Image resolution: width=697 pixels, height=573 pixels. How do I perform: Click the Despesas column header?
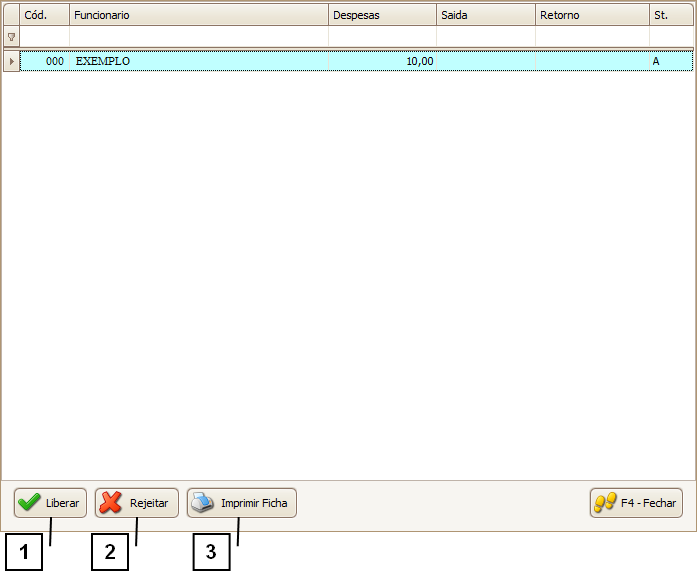[382, 15]
